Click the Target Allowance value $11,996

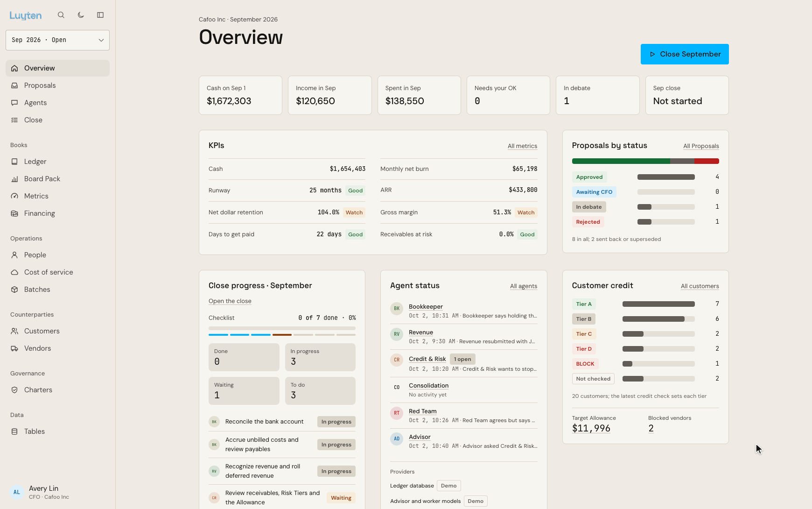click(x=591, y=429)
